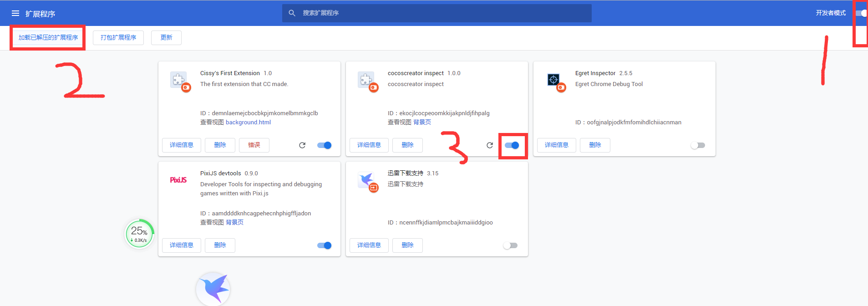Viewport: 868px width, 306px height.
Task: Open 背景页 link for PixiJS devtools
Action: click(x=234, y=223)
